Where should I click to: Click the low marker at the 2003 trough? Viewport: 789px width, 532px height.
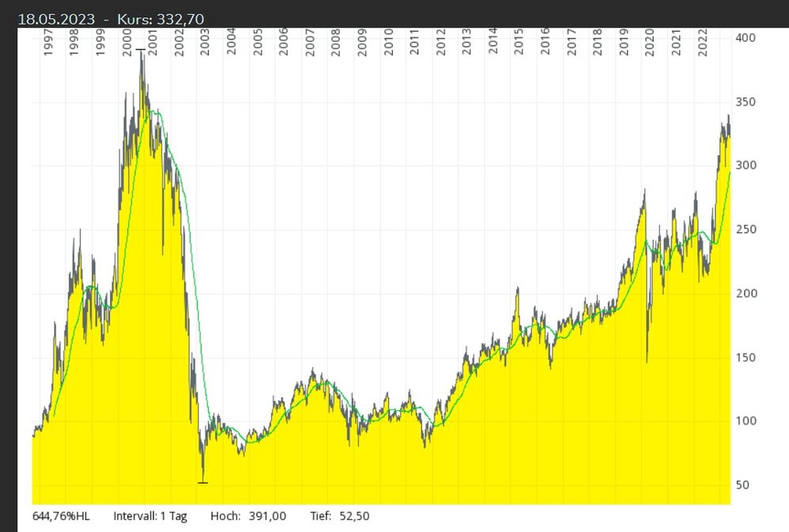coord(202,482)
